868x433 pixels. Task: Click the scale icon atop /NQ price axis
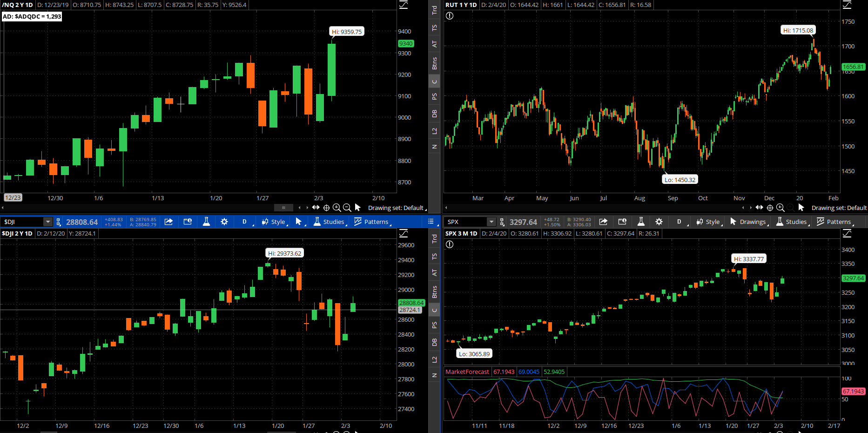tap(404, 5)
